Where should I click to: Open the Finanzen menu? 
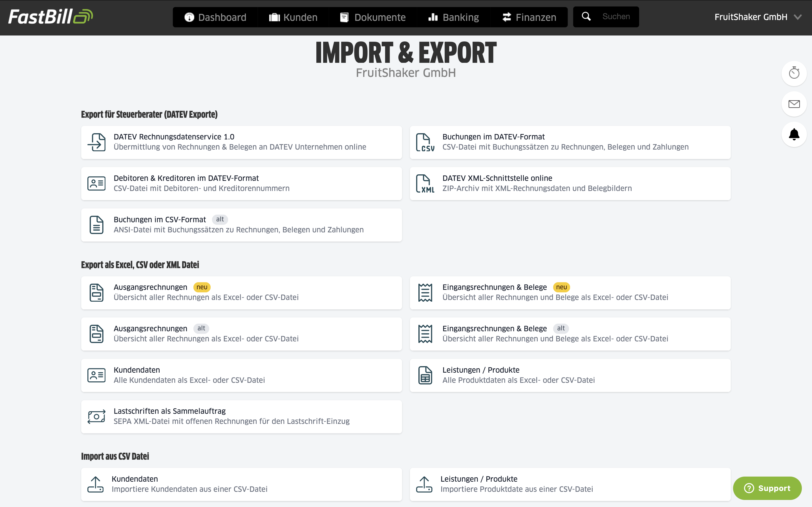click(529, 17)
